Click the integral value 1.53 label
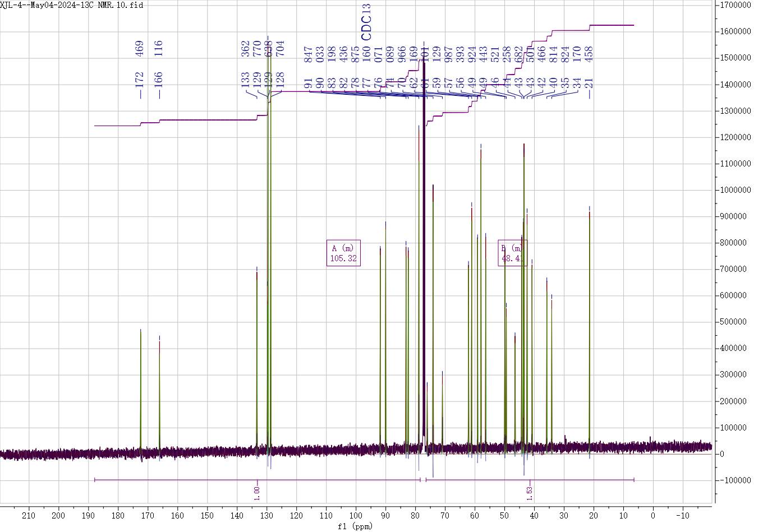The height and width of the screenshot is (532, 763). (529, 493)
